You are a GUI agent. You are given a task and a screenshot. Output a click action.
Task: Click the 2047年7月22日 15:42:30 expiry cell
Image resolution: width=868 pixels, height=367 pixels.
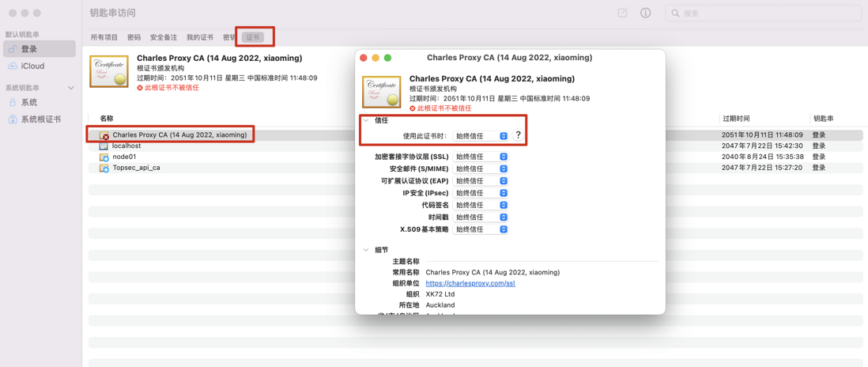click(x=762, y=146)
